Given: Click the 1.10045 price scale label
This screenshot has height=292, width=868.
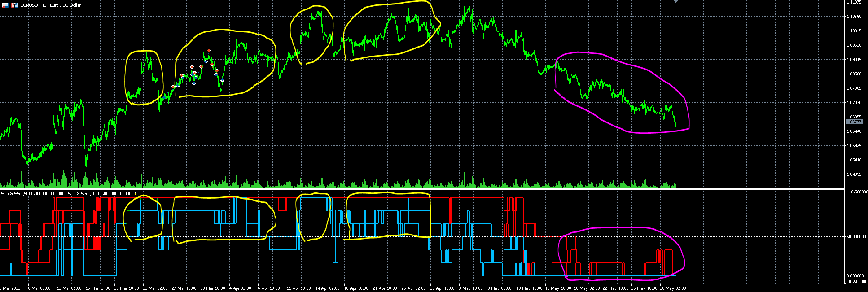Looking at the screenshot, I should [854, 31].
